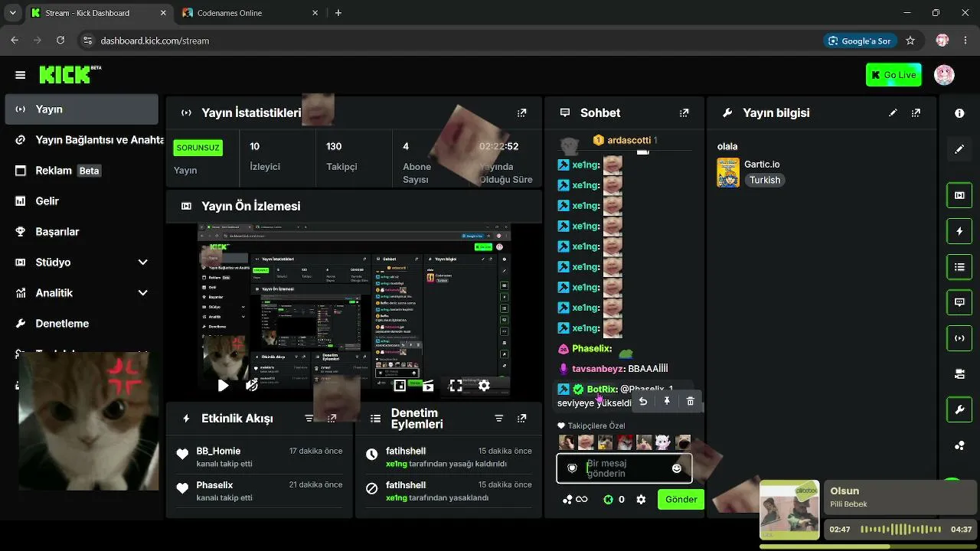This screenshot has width=980, height=551.
Task: Switch to the Codenames Online browser tab
Action: click(x=250, y=13)
